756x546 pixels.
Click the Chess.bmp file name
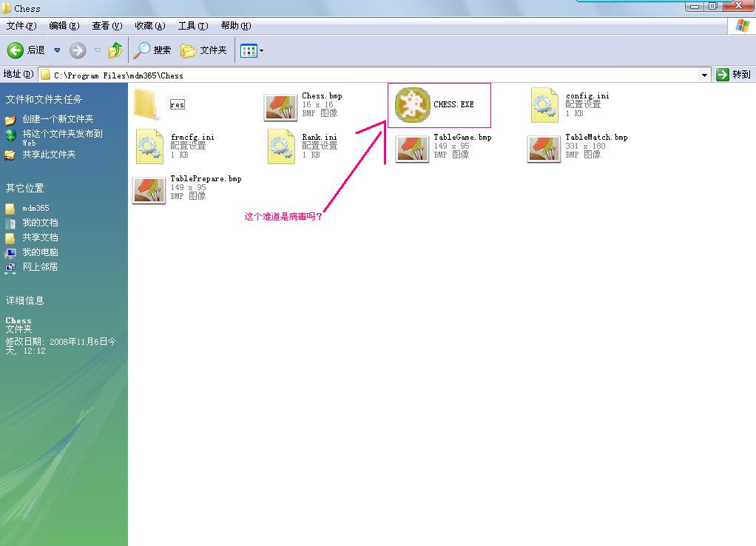322,96
